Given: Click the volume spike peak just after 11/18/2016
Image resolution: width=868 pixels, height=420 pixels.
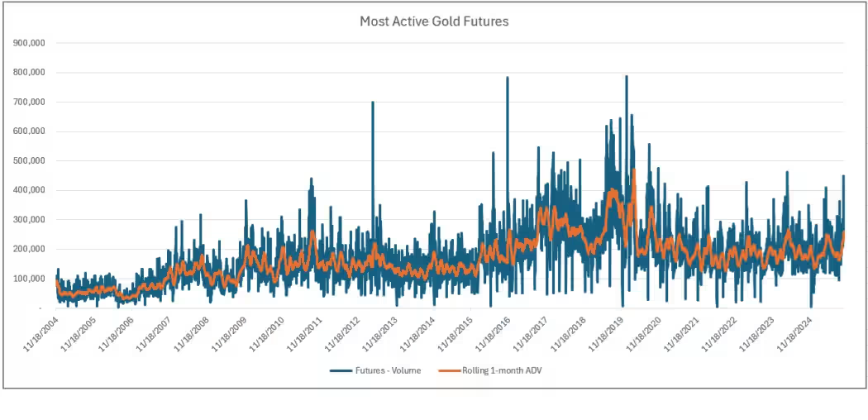Looking at the screenshot, I should [507, 78].
